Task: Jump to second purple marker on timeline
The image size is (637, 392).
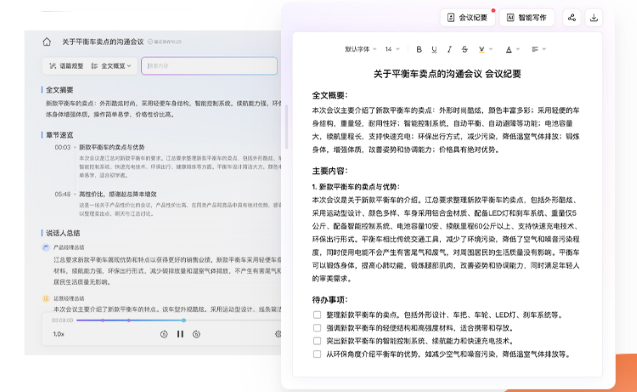Action: 129,321
